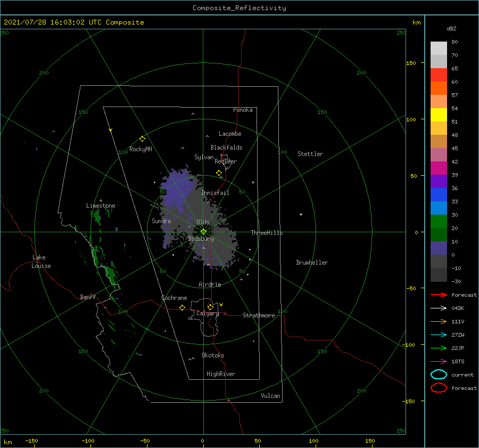The image size is (479, 448).
Task: Click the Composite_Reflectivity title
Action: (x=240, y=8)
